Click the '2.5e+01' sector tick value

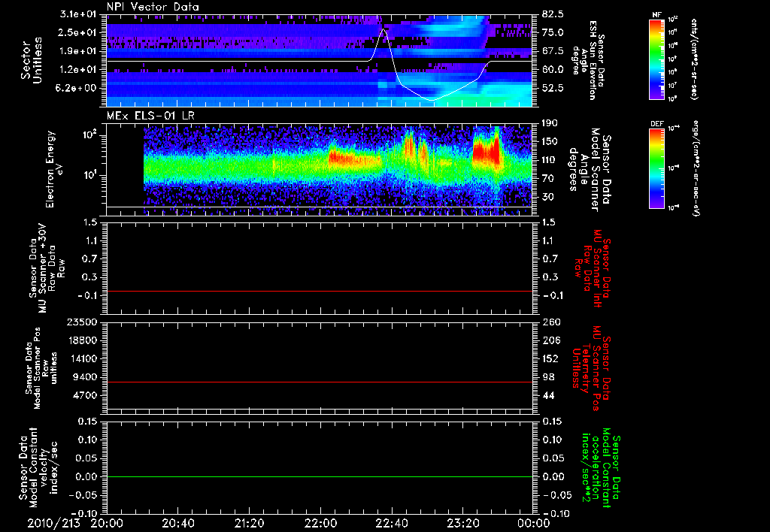(78, 32)
